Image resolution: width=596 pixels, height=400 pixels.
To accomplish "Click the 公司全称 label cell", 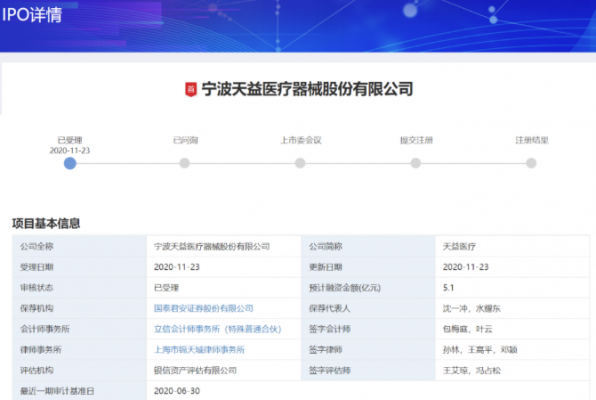I will (79, 246).
